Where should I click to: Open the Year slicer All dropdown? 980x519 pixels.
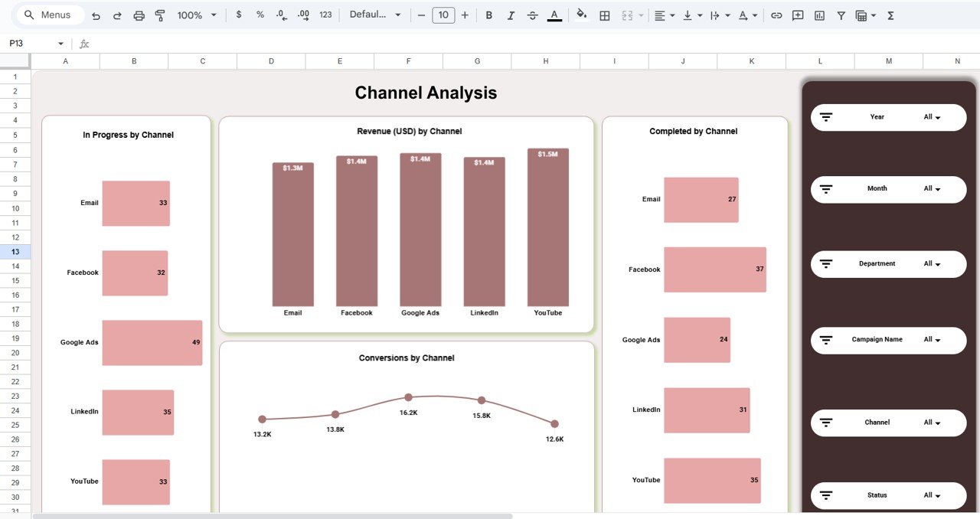pyautogui.click(x=931, y=117)
